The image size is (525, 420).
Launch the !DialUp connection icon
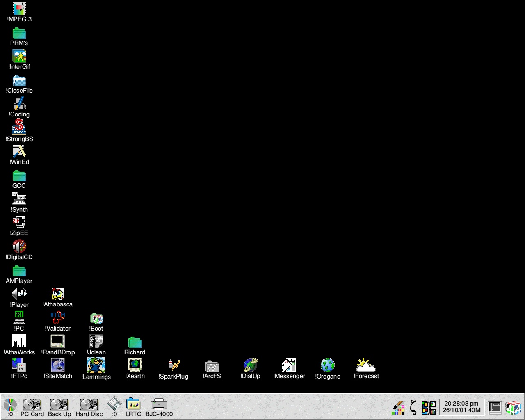click(251, 369)
